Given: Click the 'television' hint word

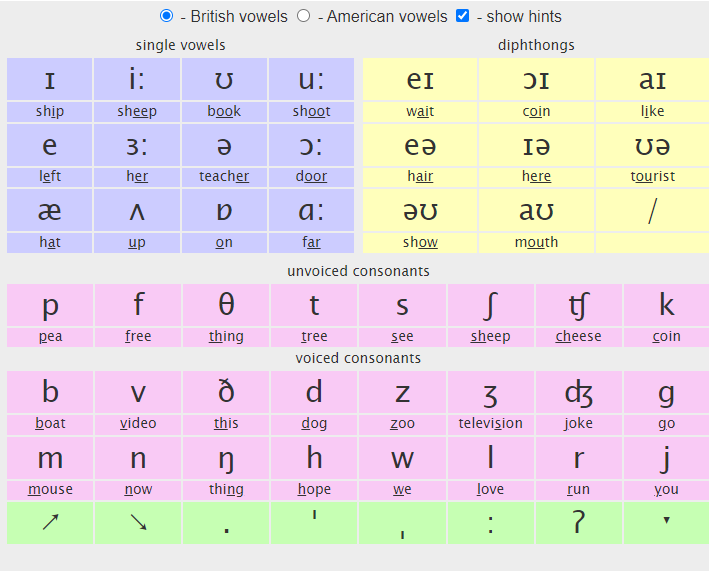Looking at the screenshot, I should [x=490, y=423].
